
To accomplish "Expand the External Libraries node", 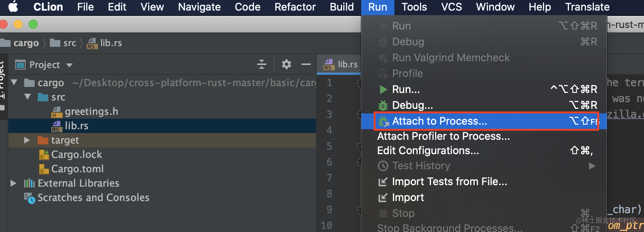I will point(14,183).
